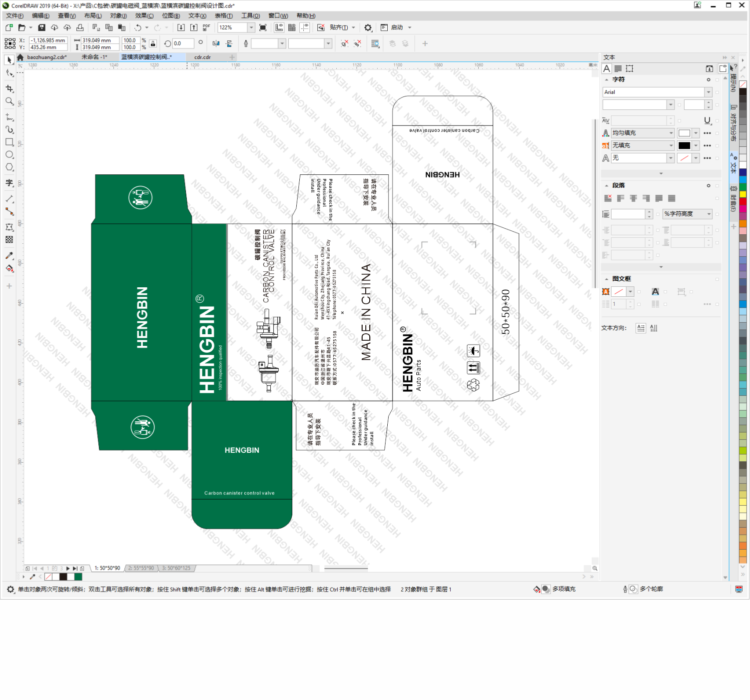Click the yellow swatch in color palette
This screenshot has width=750, height=700.
click(x=743, y=194)
